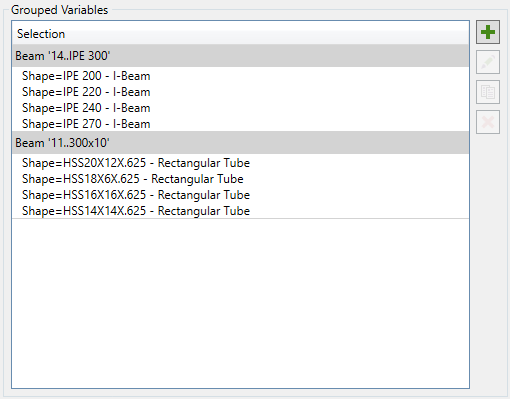Select row Shape=IPE 240 - I-Beam
The image size is (510, 399).
tap(240, 108)
